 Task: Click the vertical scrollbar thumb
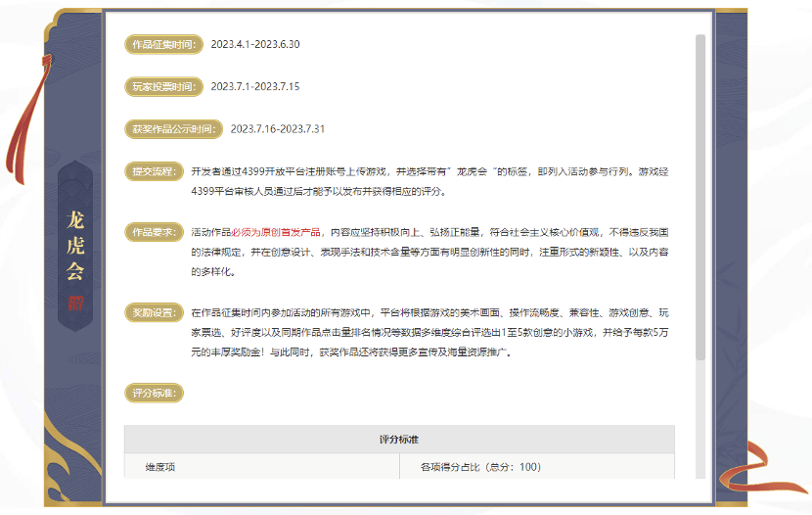point(700,198)
